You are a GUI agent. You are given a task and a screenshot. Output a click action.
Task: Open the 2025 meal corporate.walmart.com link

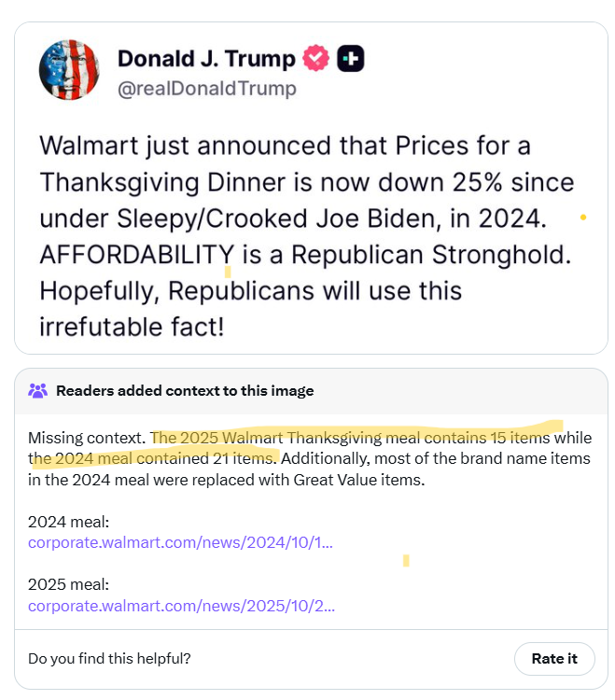tap(181, 606)
